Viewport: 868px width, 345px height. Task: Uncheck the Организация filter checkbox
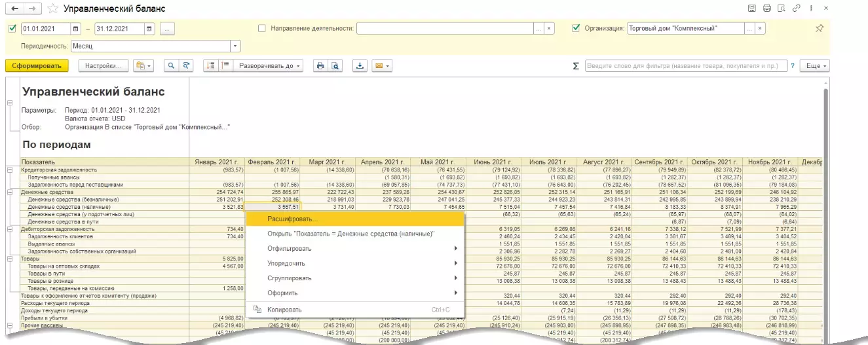pyautogui.click(x=576, y=29)
